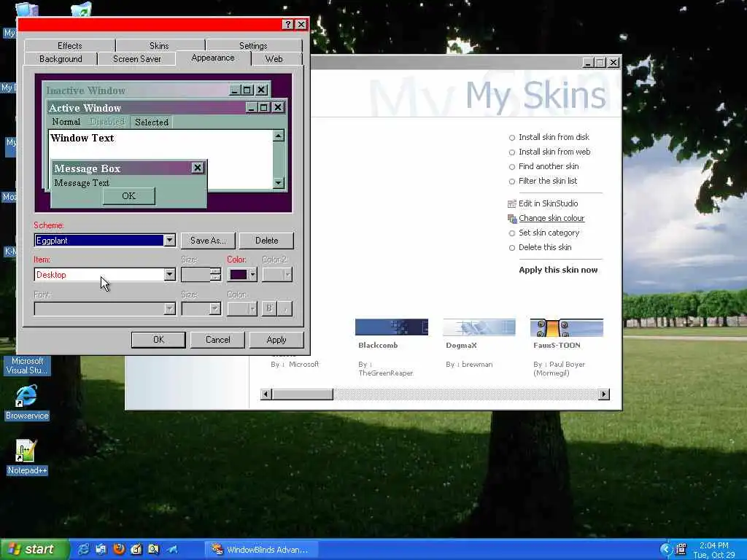Click Apply this skin now

click(558, 270)
